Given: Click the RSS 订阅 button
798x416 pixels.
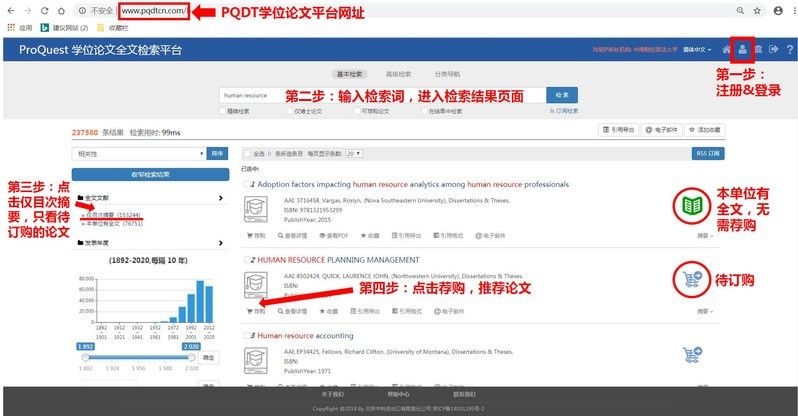Looking at the screenshot, I should pos(708,153).
